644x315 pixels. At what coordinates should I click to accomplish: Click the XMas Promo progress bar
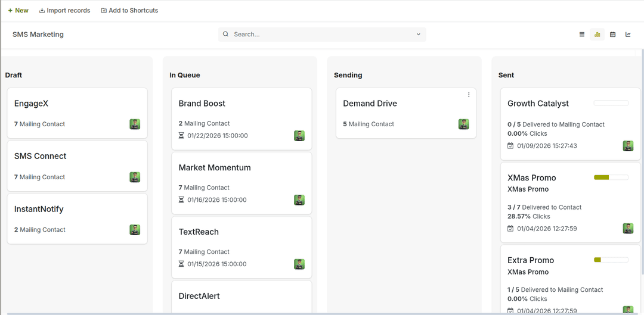click(x=611, y=177)
